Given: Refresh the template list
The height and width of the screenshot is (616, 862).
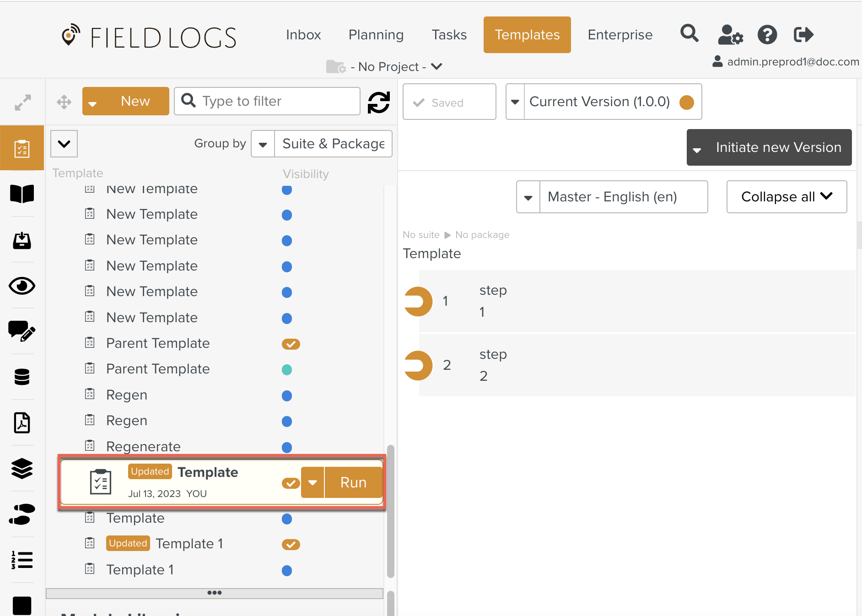Looking at the screenshot, I should point(379,102).
